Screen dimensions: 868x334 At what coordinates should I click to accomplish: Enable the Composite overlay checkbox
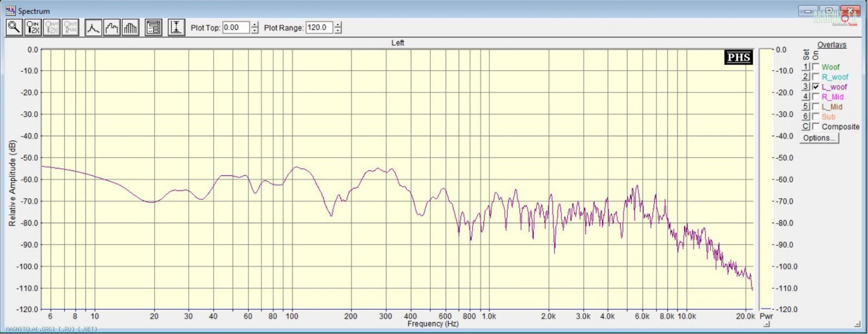point(815,127)
